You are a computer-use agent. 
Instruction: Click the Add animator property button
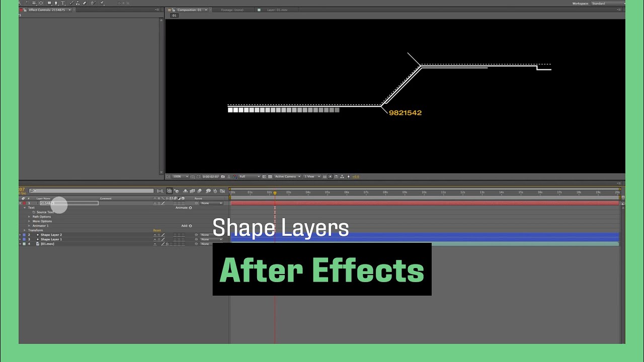[190, 226]
